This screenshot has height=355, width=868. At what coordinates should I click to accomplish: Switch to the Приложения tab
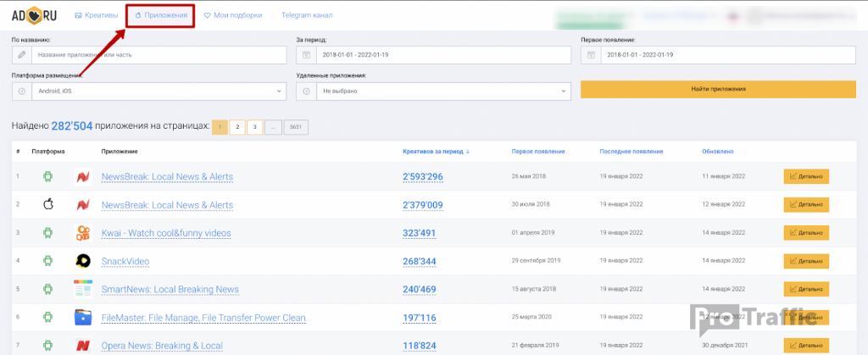161,15
